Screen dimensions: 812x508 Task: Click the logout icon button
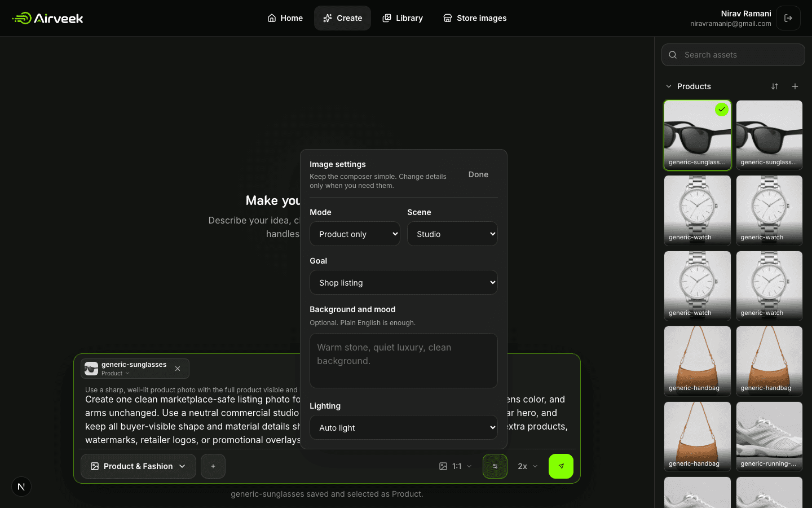pyautogui.click(x=788, y=18)
